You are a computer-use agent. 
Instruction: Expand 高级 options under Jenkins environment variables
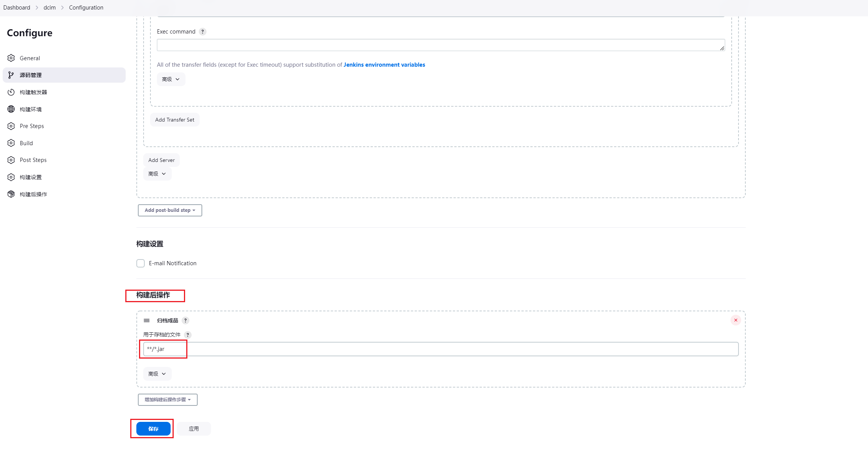[171, 79]
